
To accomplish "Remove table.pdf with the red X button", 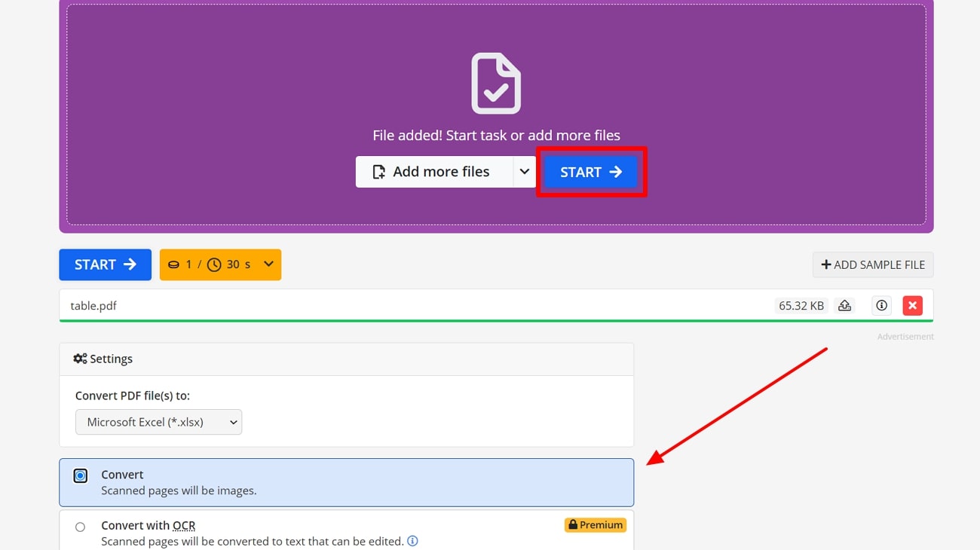I will pos(912,305).
